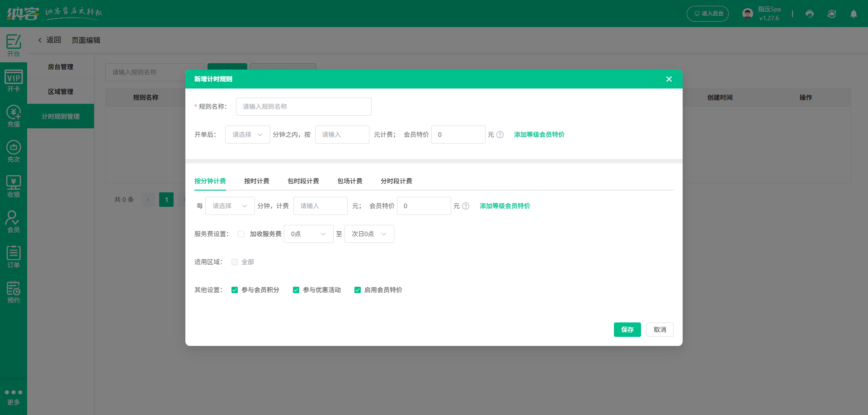
Task: Expand the 次日0点 end time dropdown
Action: 369,234
